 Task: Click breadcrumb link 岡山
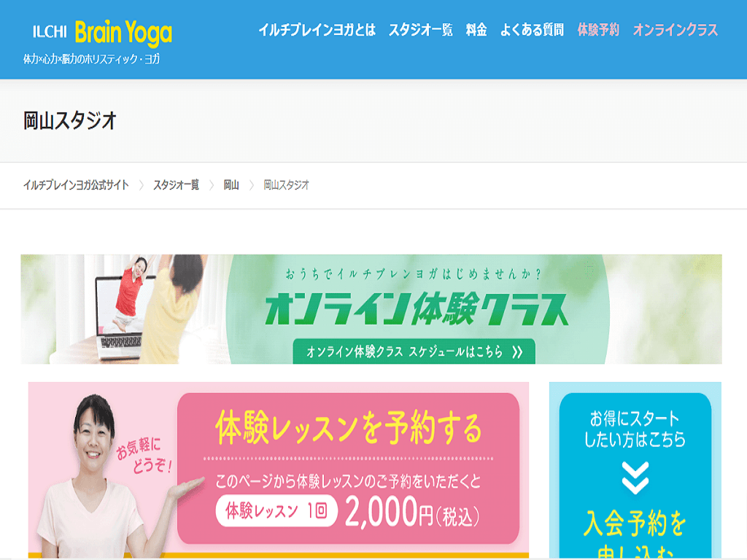tap(231, 184)
